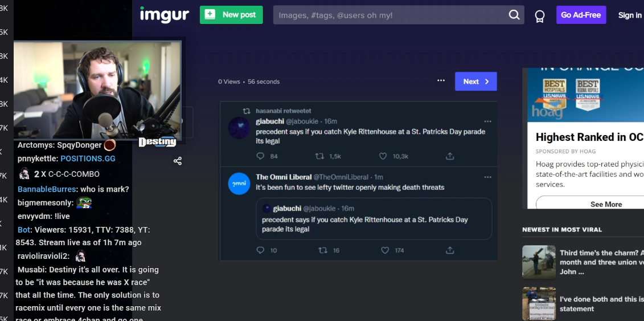Like the giabuchi tweet with 10,3k hearts
Image resolution: width=644 pixels, height=321 pixels.
point(383,156)
